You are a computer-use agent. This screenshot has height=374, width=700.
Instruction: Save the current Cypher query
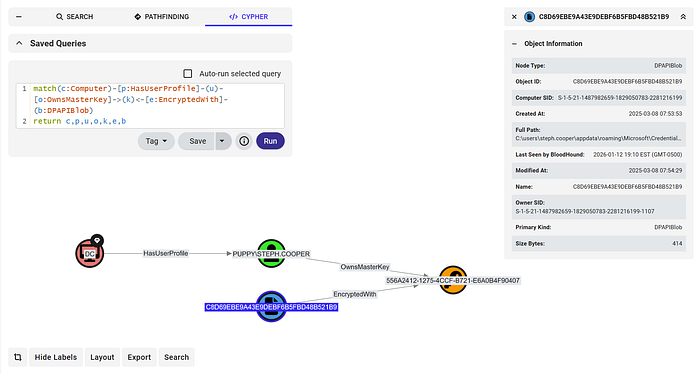(x=197, y=141)
